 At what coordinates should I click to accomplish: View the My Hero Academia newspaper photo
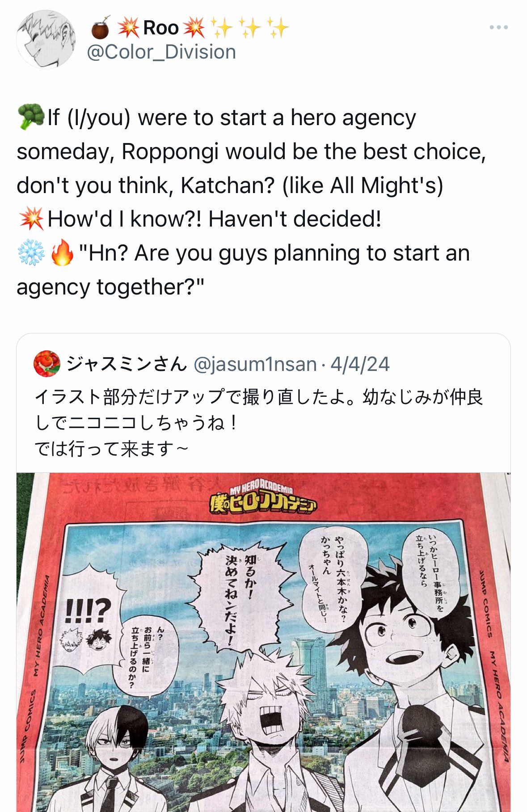263,642
